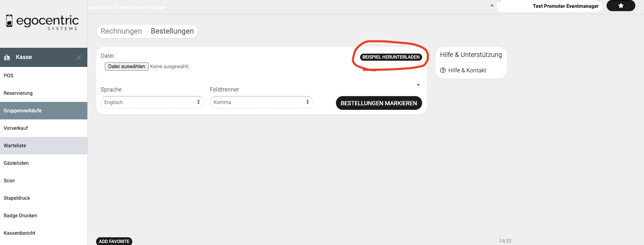Click Datei auswählen file chooser
The image size is (644, 245).
pos(126,67)
